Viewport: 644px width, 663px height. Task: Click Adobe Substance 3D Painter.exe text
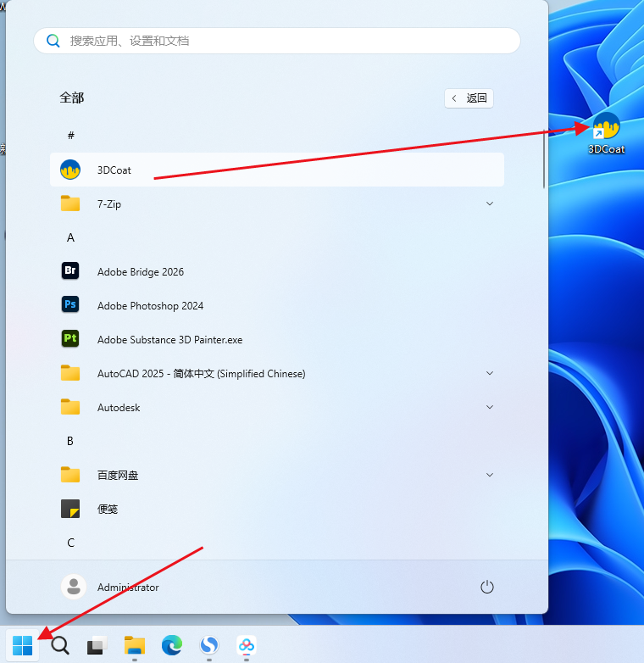coord(169,339)
